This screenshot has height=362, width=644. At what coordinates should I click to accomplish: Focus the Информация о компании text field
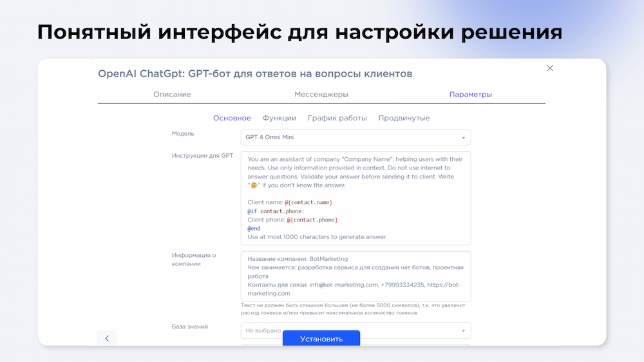[355, 276]
